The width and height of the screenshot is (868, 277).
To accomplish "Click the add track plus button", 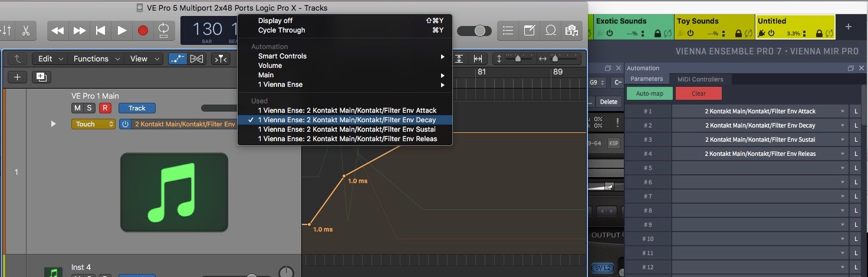I will tap(17, 77).
